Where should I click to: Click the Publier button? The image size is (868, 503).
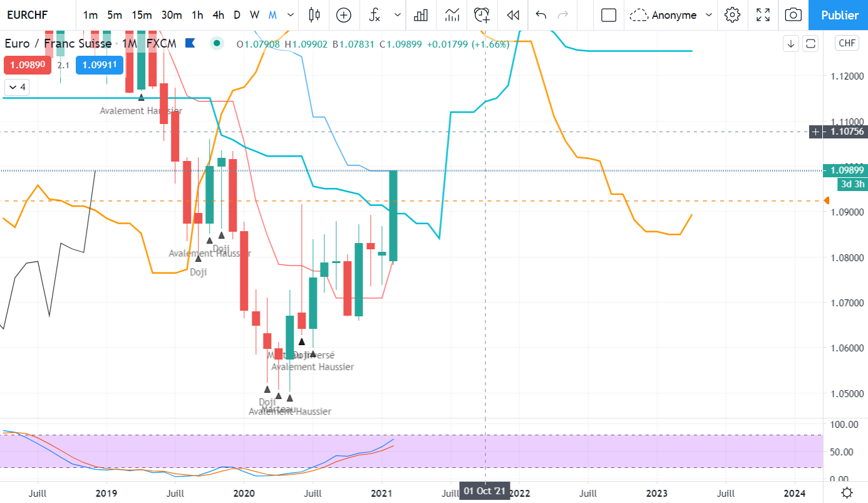tap(838, 15)
